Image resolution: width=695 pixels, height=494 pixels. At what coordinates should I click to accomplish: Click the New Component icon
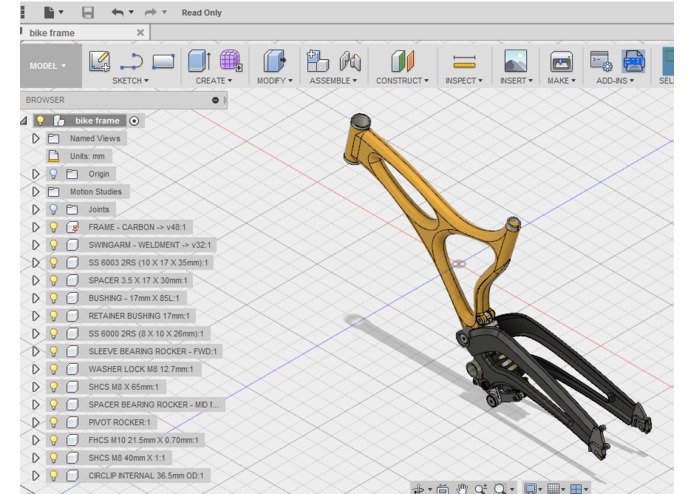(317, 61)
